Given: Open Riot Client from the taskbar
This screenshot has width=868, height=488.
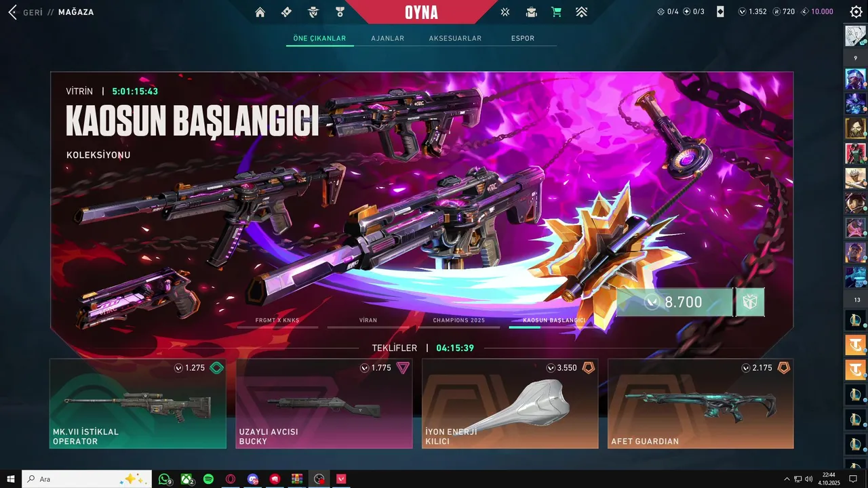Looking at the screenshot, I should (x=275, y=479).
